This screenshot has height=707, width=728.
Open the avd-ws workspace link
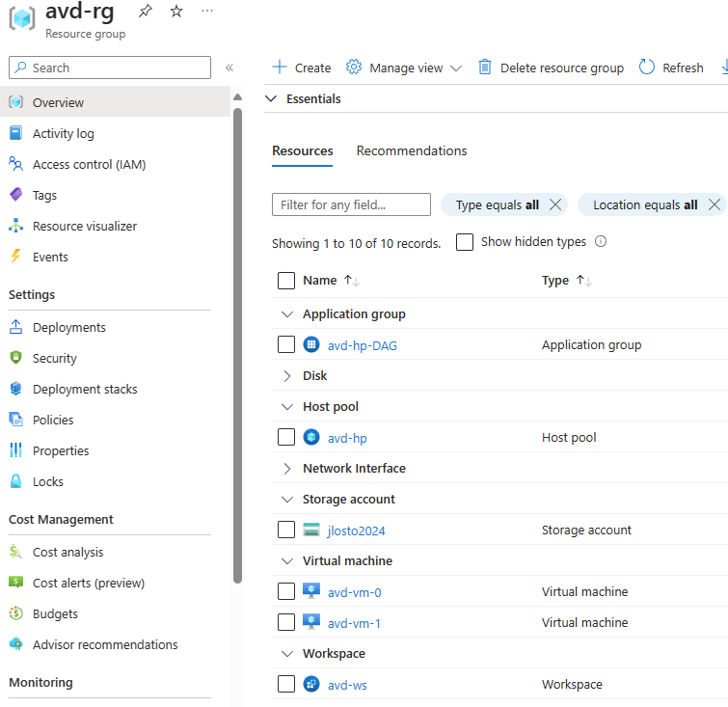(347, 685)
